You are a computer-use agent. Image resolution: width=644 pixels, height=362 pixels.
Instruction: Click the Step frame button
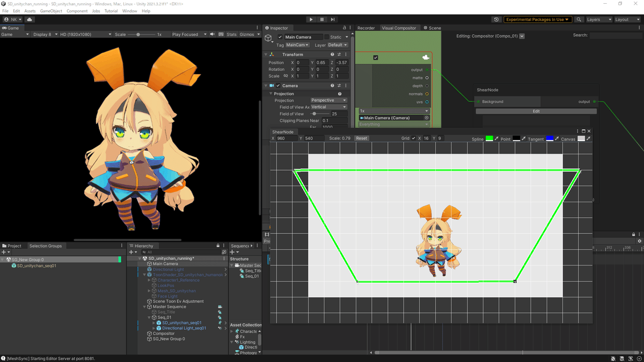pos(333,19)
